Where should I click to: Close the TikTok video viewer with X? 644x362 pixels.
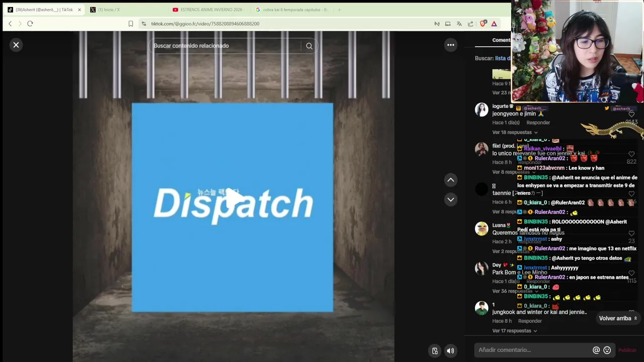pyautogui.click(x=16, y=45)
